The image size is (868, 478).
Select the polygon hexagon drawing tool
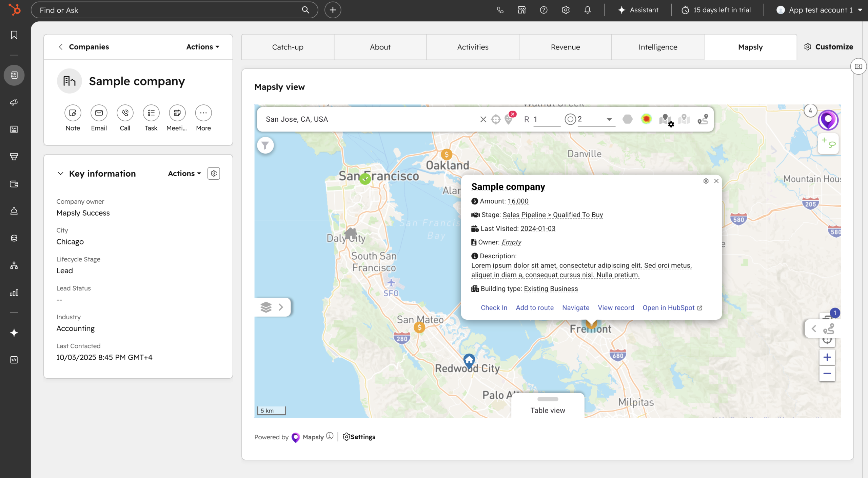point(627,119)
